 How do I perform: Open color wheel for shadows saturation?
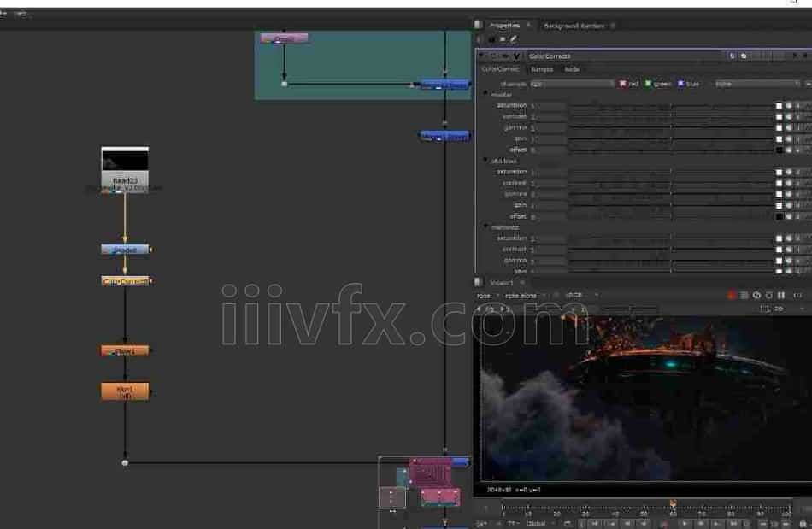[789, 172]
